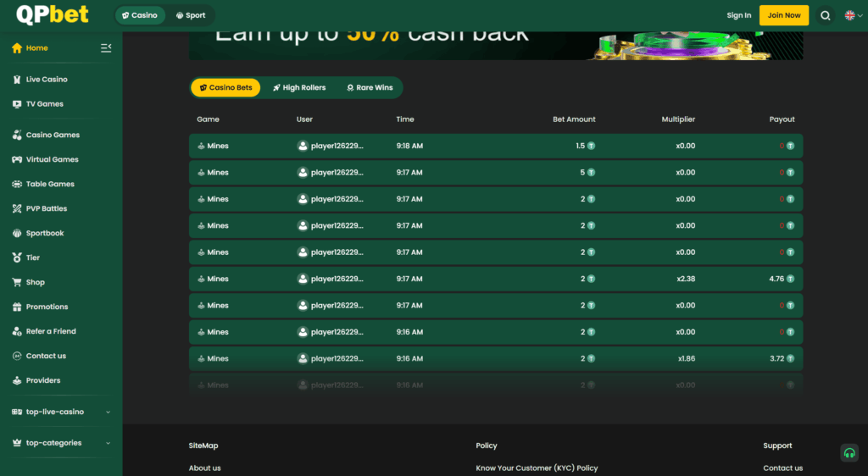Expand the top-categories section
Viewport: 868px width, 476px height.
[x=108, y=443]
